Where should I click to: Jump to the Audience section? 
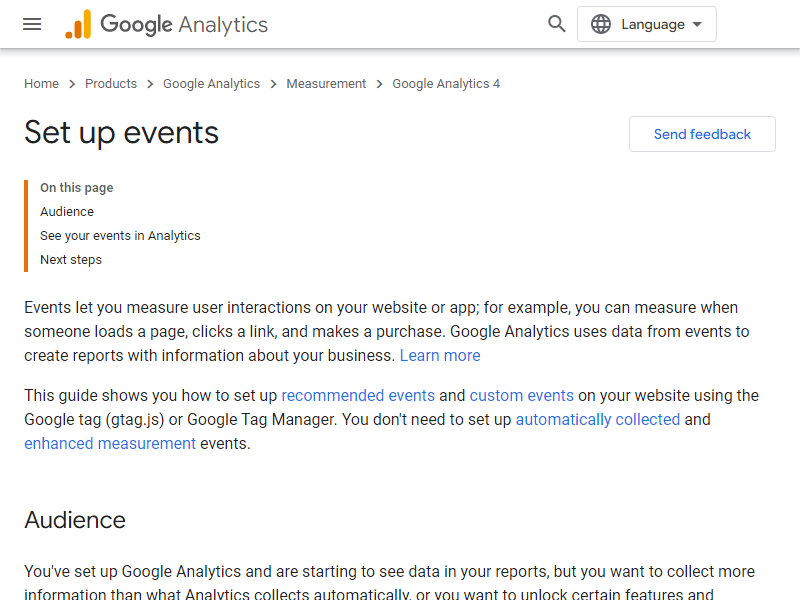pos(67,212)
